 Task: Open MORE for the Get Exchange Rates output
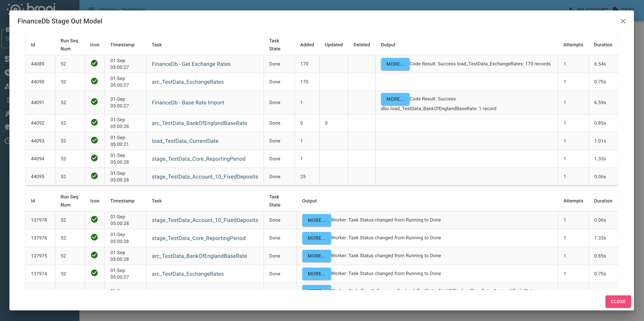(395, 64)
